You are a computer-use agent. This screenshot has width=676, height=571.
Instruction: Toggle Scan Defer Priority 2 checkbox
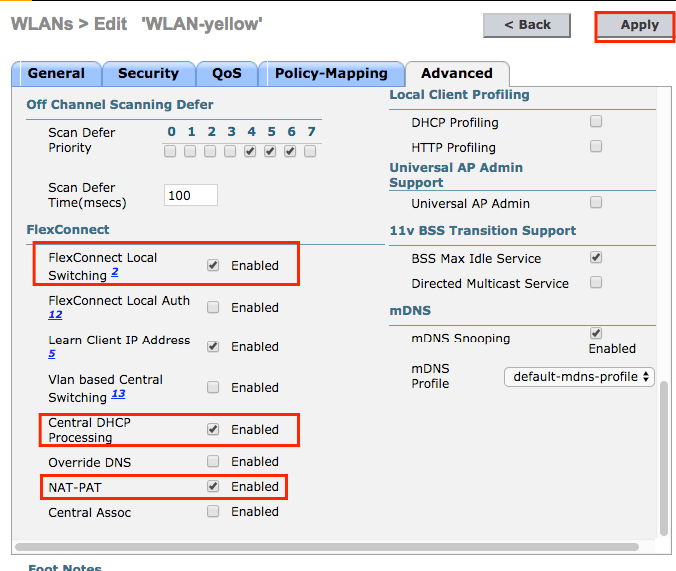tap(210, 151)
